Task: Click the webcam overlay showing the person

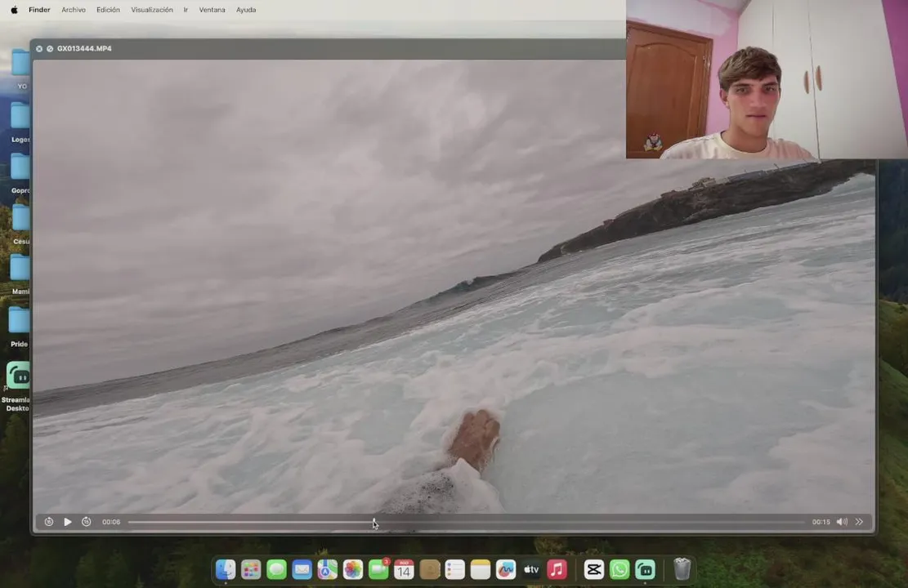Action: pos(767,79)
